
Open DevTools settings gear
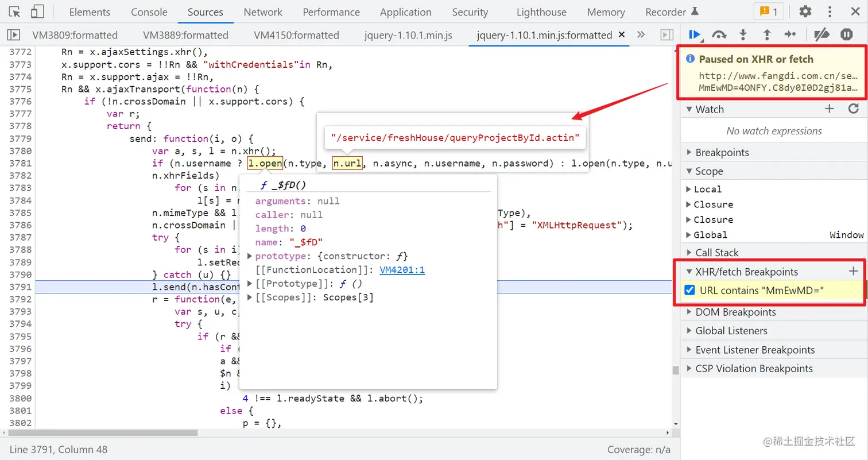coord(805,11)
